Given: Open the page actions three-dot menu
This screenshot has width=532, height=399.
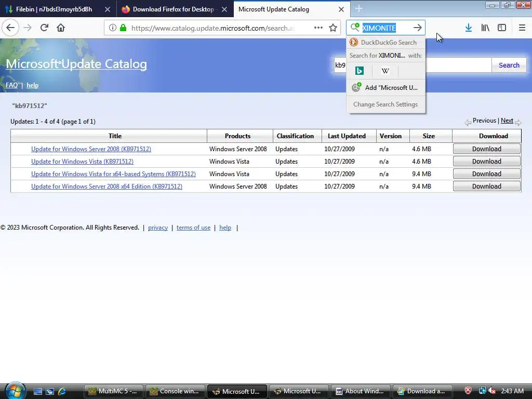Looking at the screenshot, I should 318,28.
